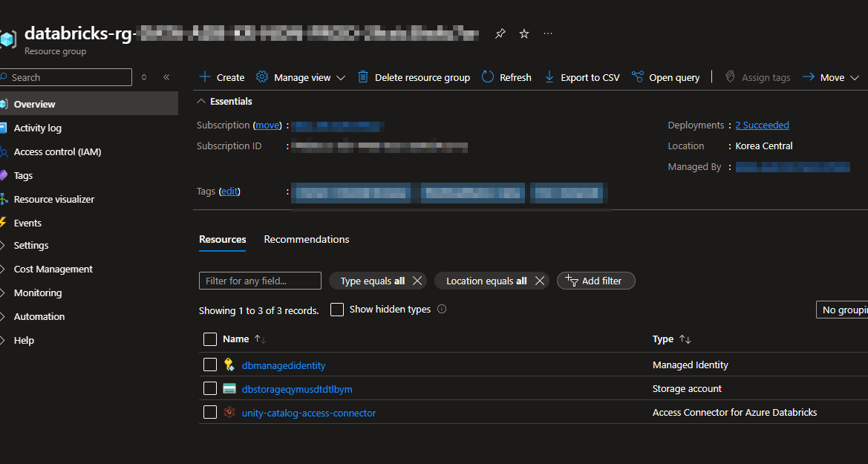Image resolution: width=868 pixels, height=464 pixels.
Task: Remove the Type equals all filter
Action: 417,281
